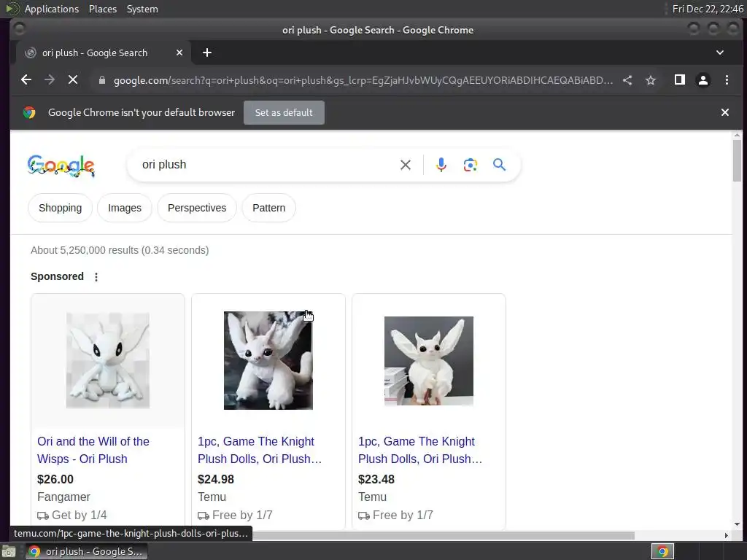The image size is (747, 560).
Task: Open the $24.98 Knight Plush Dolls link
Action: click(260, 450)
